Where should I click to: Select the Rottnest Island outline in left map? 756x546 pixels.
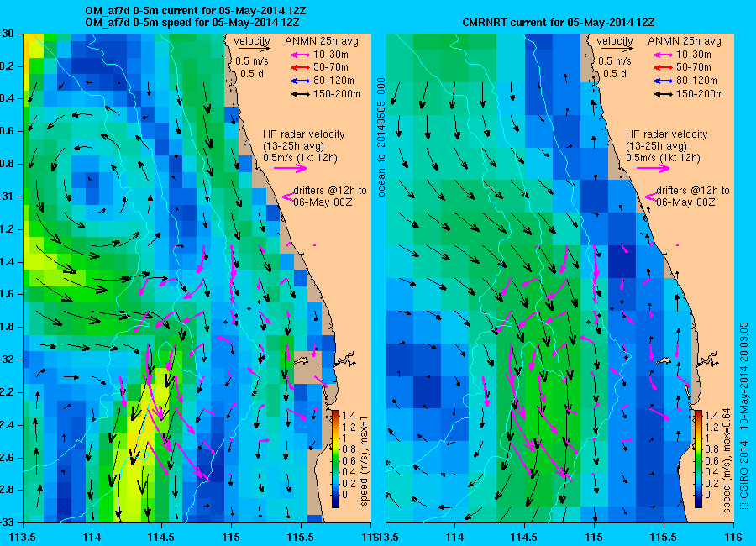pyautogui.click(x=302, y=360)
